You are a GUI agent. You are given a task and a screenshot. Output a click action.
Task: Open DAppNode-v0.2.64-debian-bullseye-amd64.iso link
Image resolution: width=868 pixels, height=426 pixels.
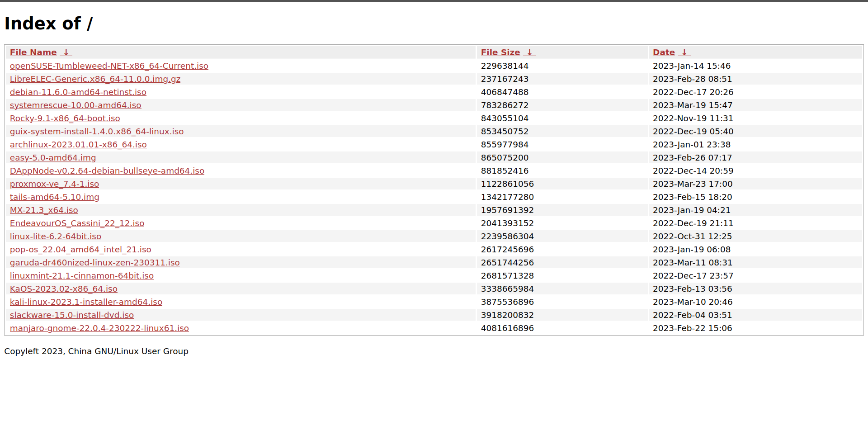tap(107, 171)
